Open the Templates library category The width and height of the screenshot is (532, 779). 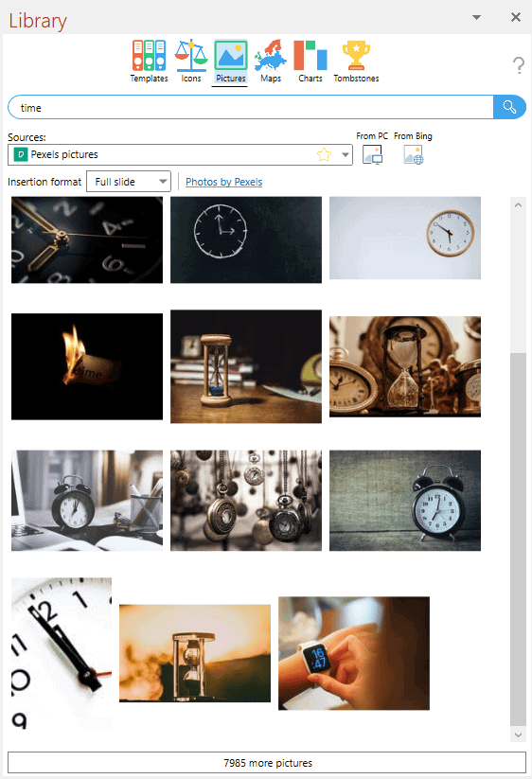click(x=149, y=62)
